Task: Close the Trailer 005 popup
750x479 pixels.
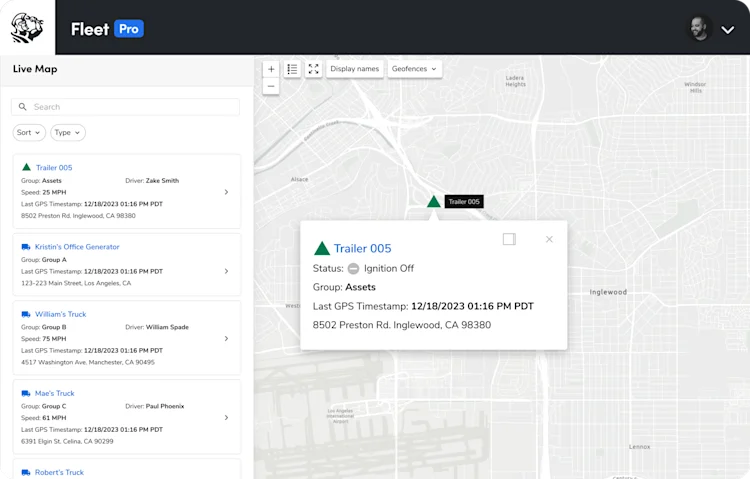Action: pyautogui.click(x=549, y=239)
